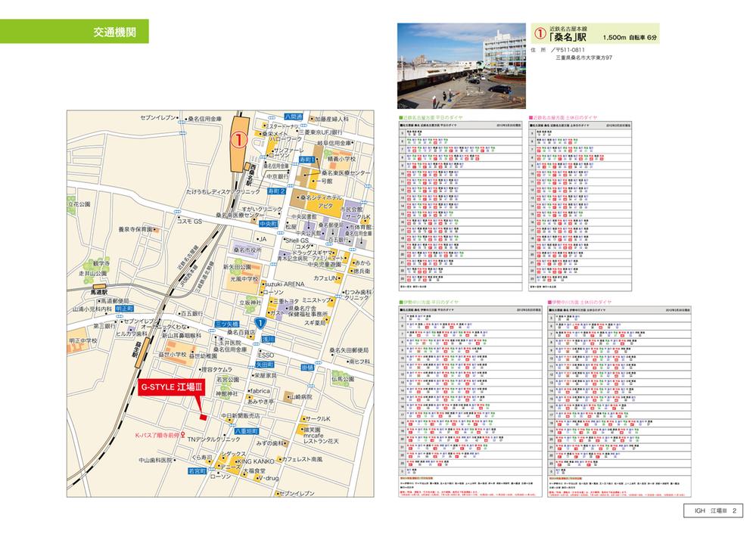The width and height of the screenshot is (756, 534).
Task: Click the セブンイレブン marker at map top
Action: 176,119
